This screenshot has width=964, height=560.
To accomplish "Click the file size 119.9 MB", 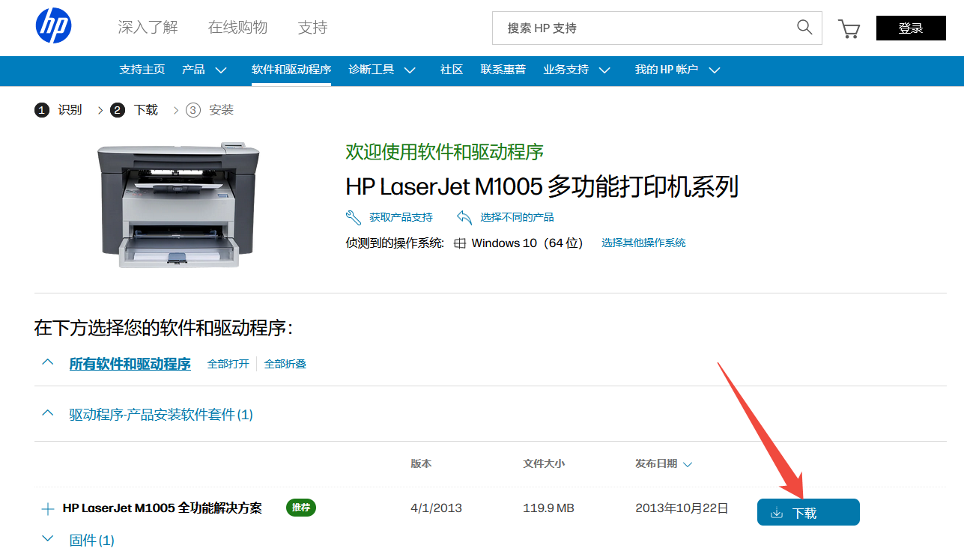I will (548, 508).
